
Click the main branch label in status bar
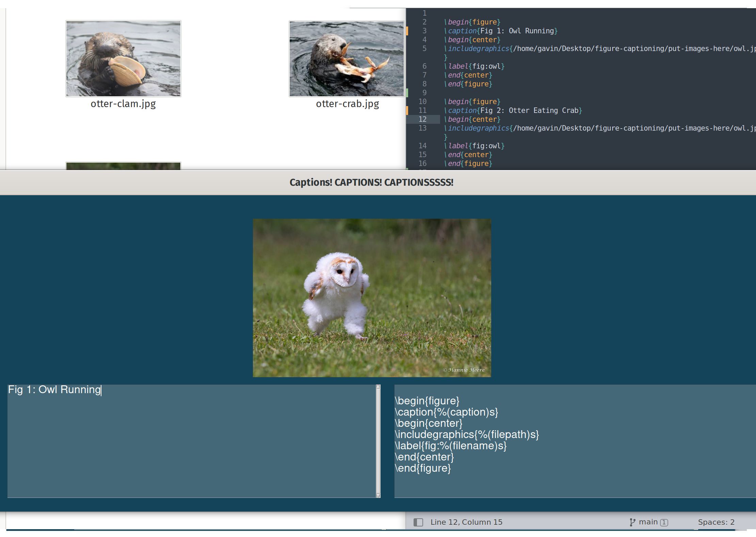click(x=648, y=522)
